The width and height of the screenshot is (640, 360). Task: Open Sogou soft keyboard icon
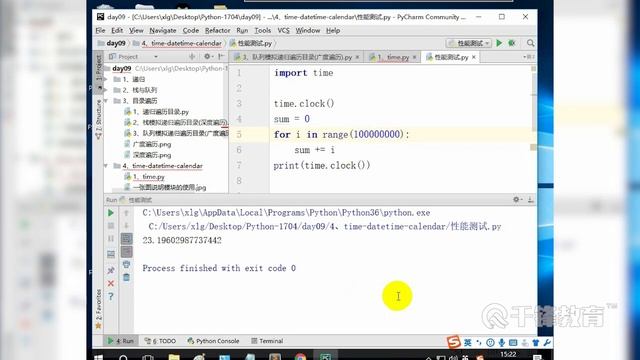click(513, 342)
